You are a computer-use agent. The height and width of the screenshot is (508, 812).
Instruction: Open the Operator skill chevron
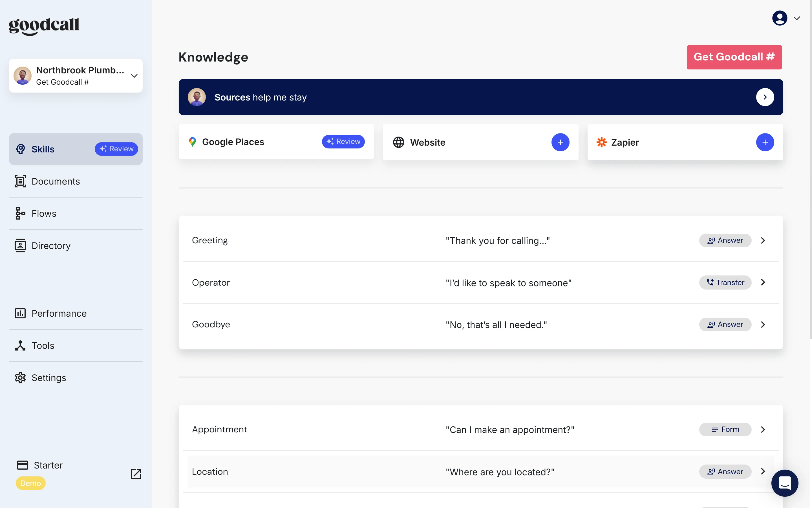763,282
